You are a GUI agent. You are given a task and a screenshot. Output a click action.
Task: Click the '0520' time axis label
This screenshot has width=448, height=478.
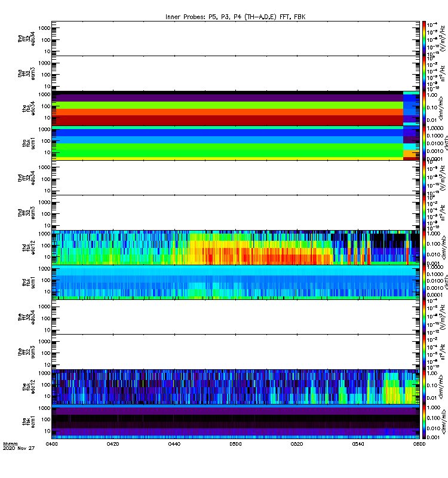point(296,444)
